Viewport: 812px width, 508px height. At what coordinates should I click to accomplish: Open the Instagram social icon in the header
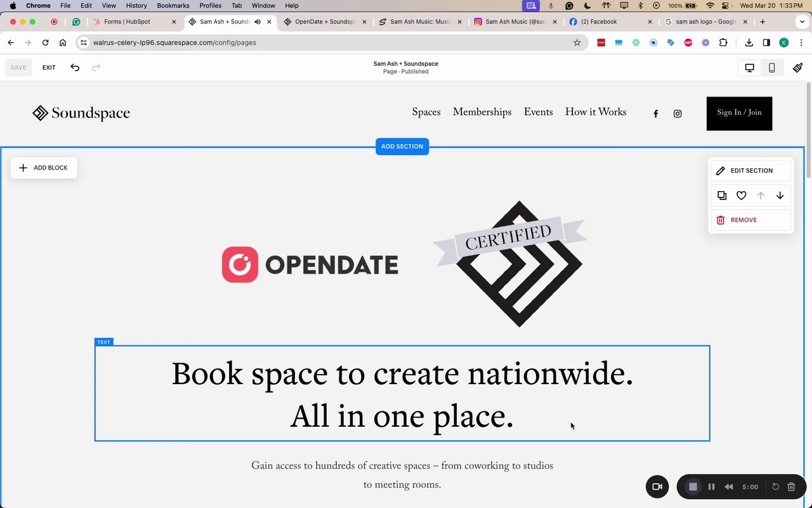(x=678, y=114)
